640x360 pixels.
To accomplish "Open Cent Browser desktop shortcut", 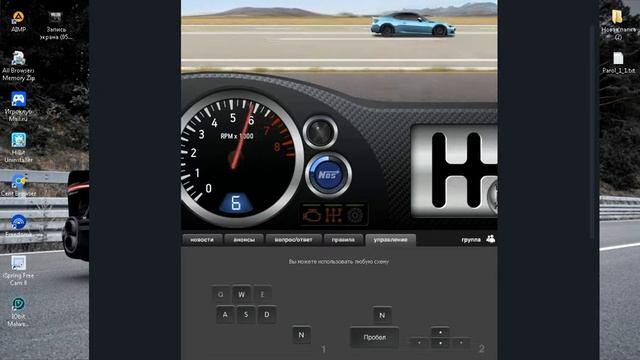I will pyautogui.click(x=18, y=184).
